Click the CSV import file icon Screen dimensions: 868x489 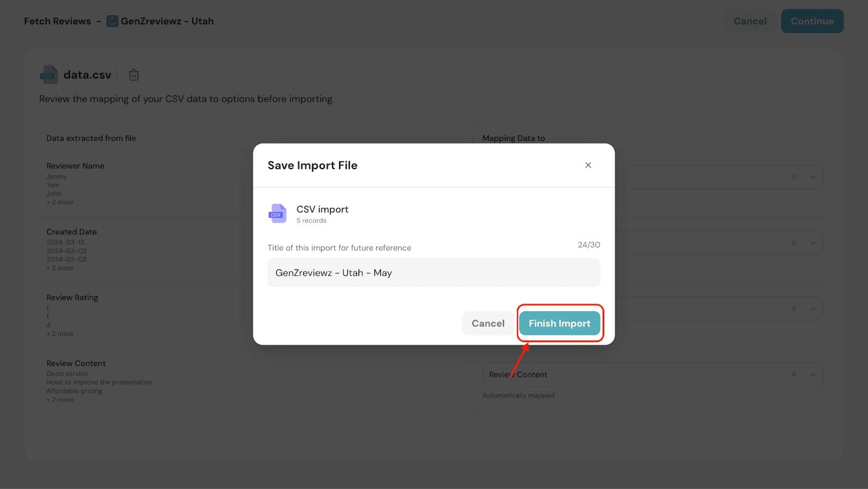click(x=277, y=214)
